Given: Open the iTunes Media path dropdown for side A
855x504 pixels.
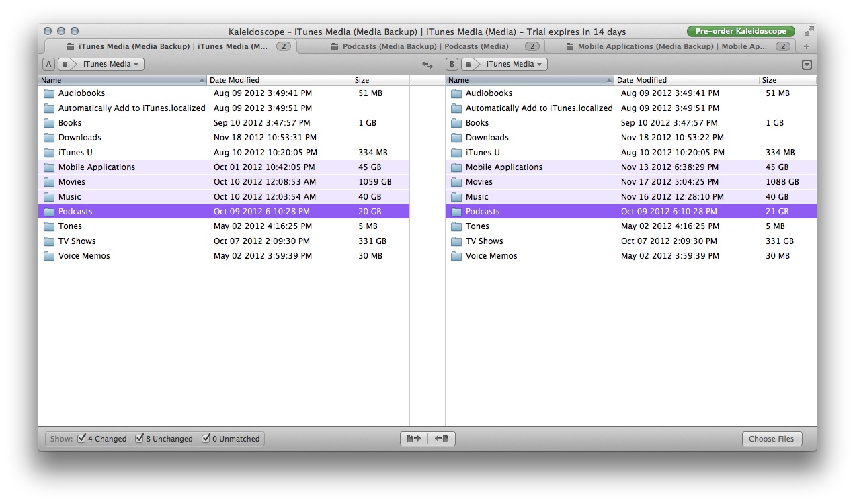Looking at the screenshot, I should 111,65.
